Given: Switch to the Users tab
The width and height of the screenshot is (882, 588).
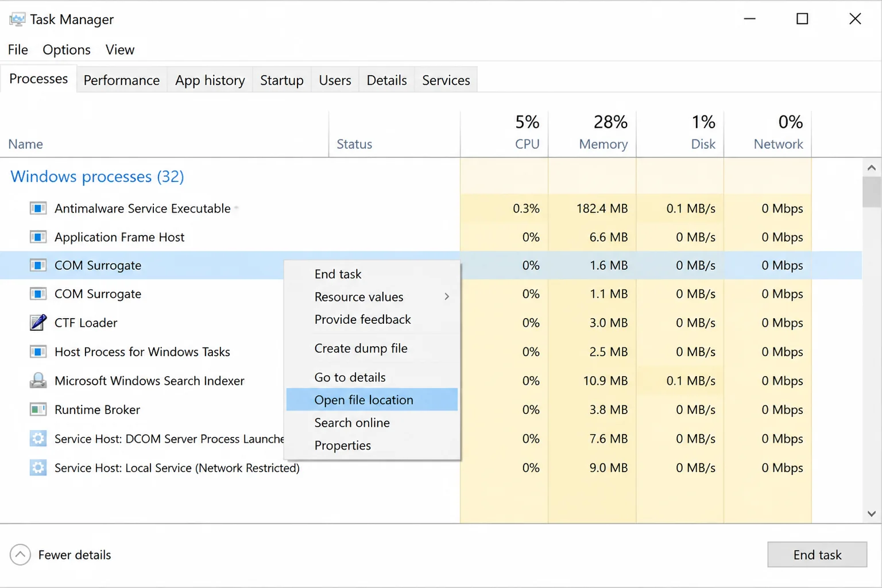Looking at the screenshot, I should (x=335, y=80).
